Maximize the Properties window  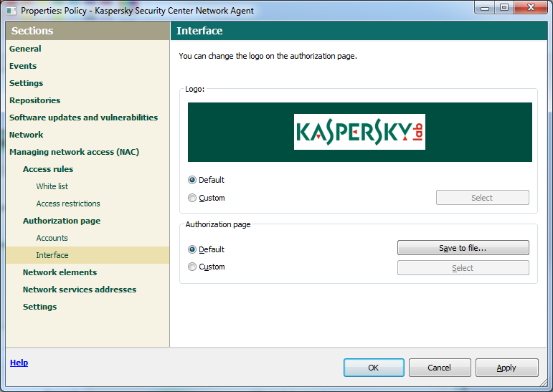point(504,7)
